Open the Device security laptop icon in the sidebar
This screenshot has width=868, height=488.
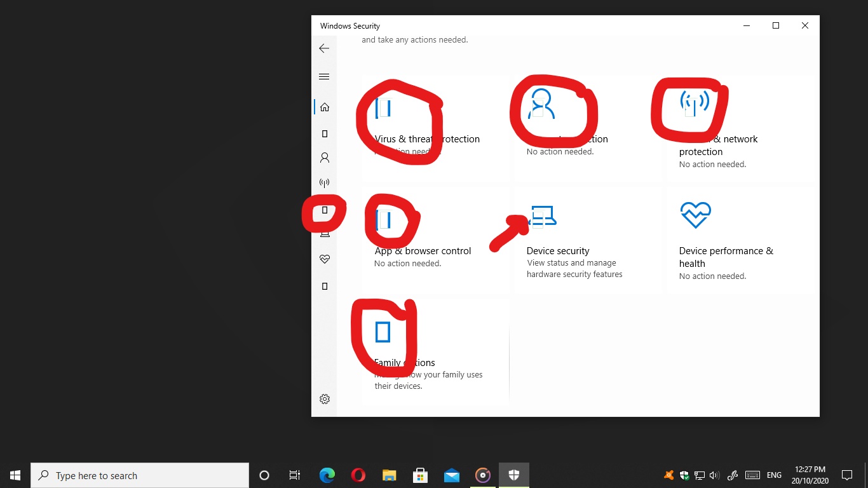pyautogui.click(x=325, y=234)
